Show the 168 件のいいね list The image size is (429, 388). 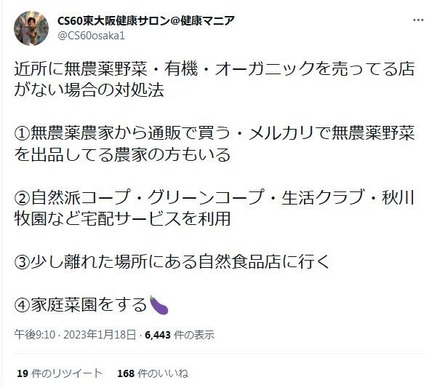click(153, 373)
